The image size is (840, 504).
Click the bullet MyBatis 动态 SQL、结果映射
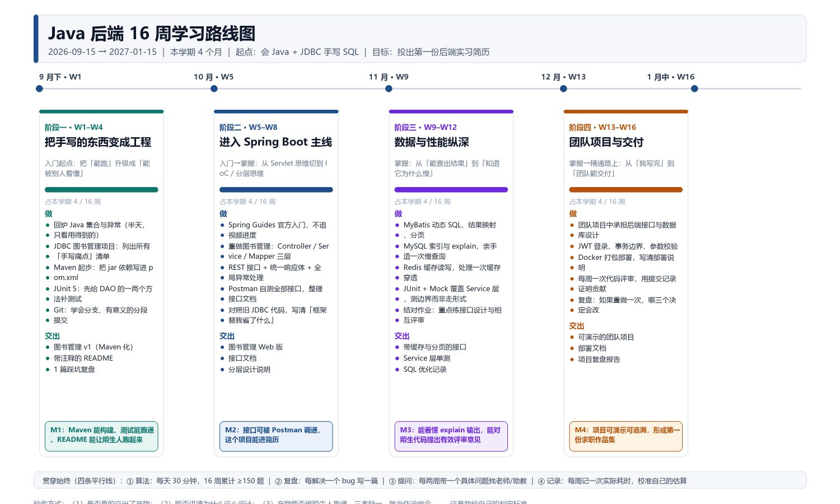450,225
